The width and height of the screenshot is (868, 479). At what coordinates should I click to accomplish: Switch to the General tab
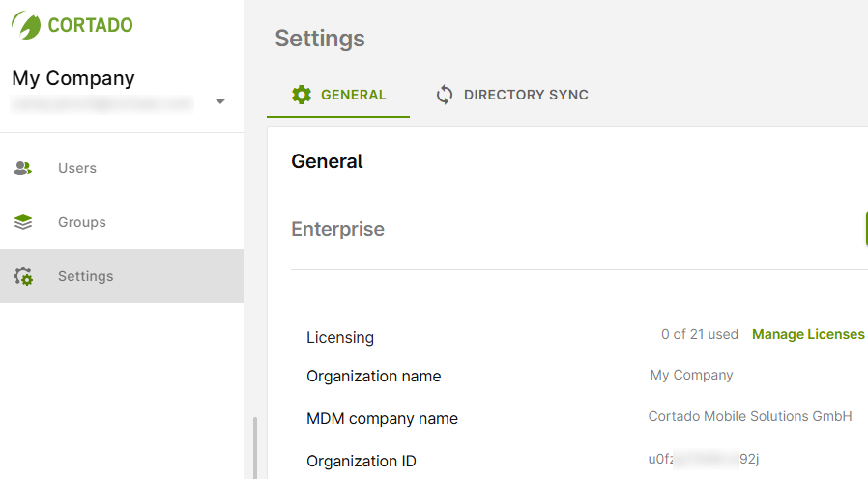point(353,95)
